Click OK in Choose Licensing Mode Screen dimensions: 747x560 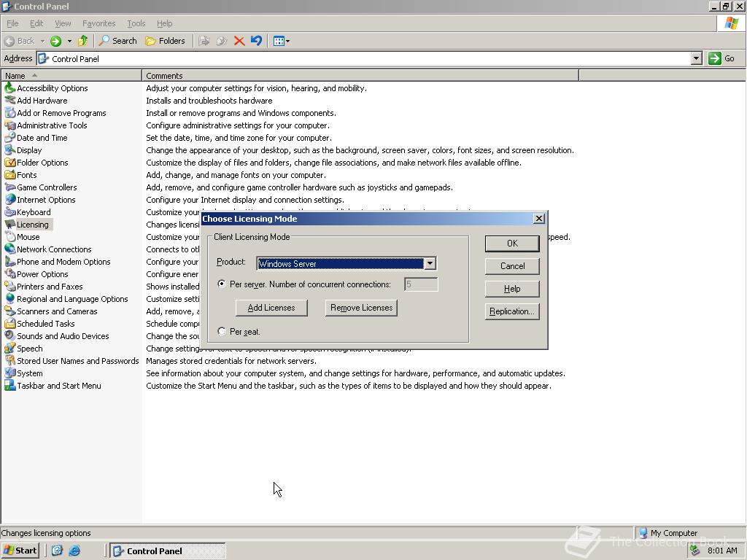(512, 244)
